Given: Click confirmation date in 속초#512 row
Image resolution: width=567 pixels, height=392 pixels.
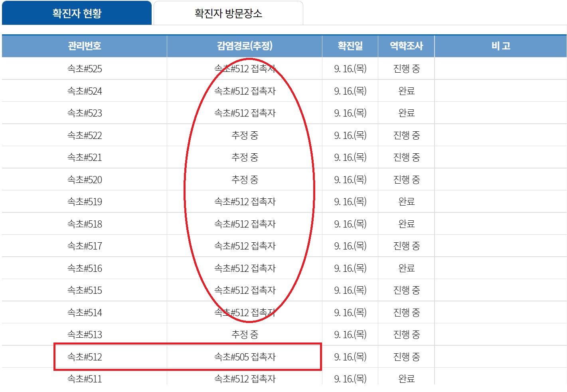Looking at the screenshot, I should click(x=350, y=357).
